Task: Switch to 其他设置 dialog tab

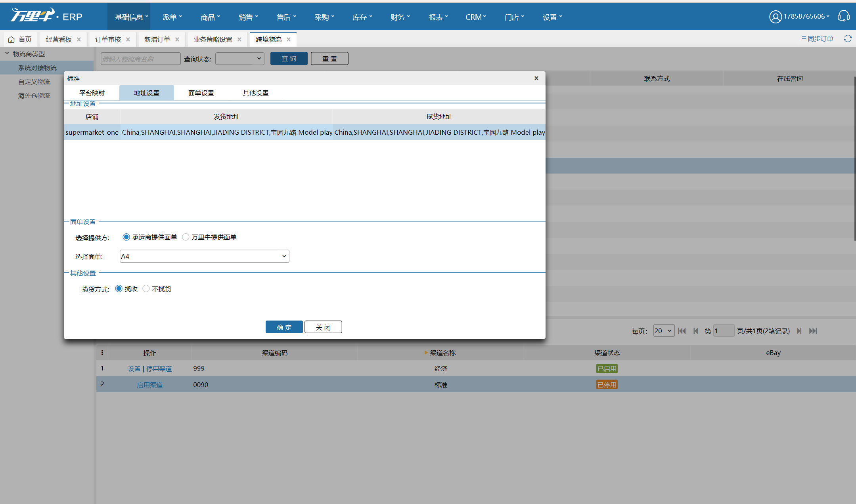Action: pyautogui.click(x=256, y=93)
